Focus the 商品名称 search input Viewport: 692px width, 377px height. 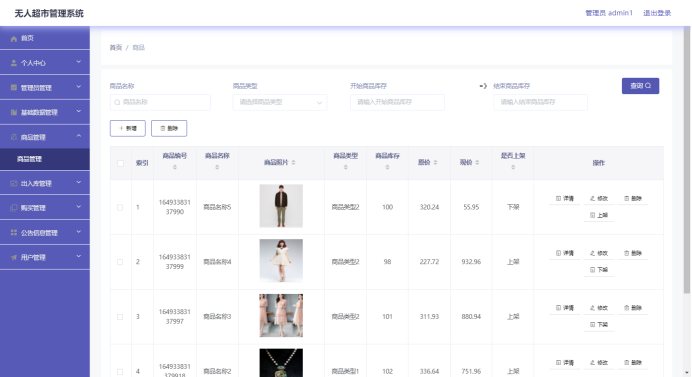[160, 102]
